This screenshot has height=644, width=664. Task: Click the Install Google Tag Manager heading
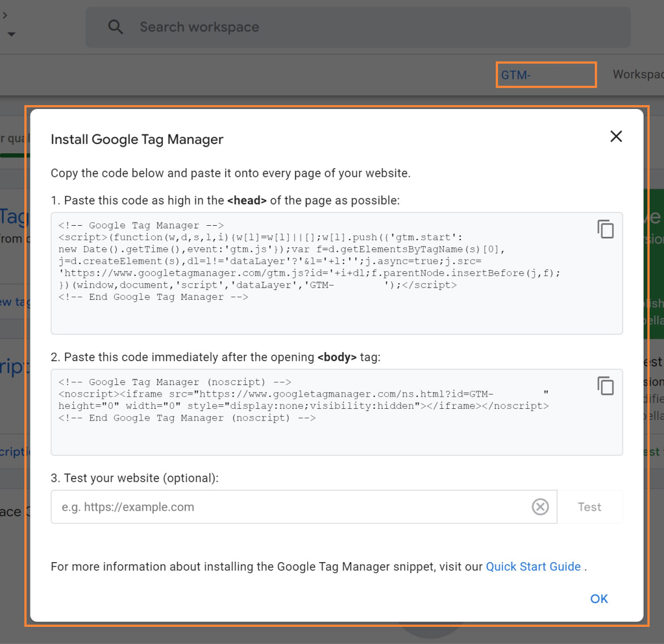click(137, 139)
